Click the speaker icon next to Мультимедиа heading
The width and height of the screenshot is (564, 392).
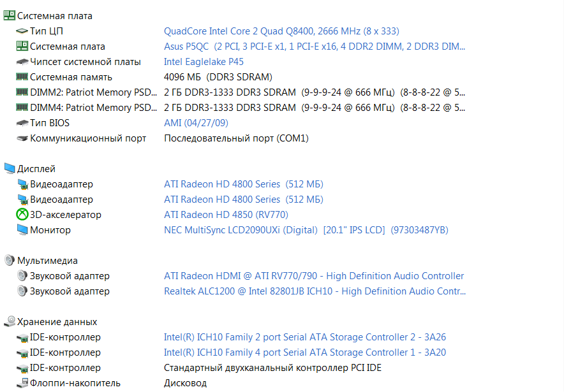pyautogui.click(x=10, y=261)
